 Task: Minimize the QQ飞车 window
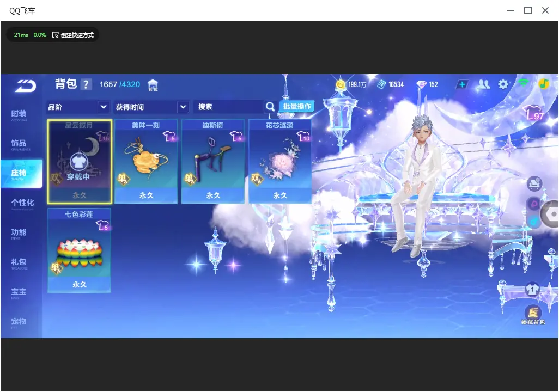(511, 10)
